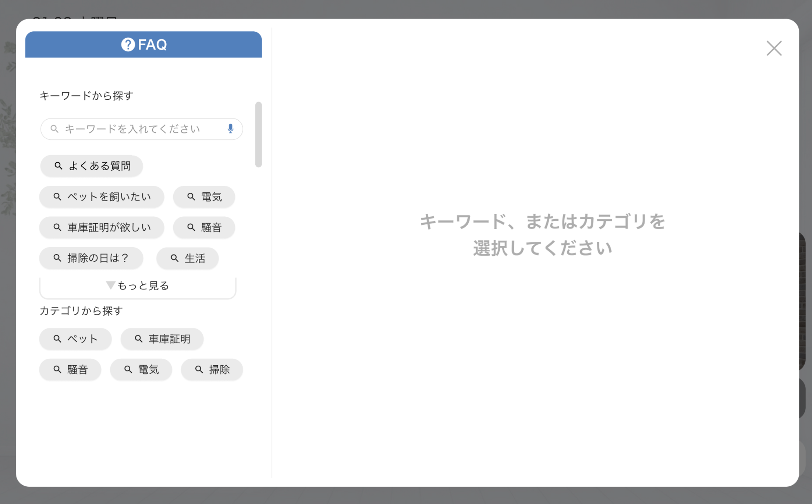Select the よくある質問 keyword chip
812x504 pixels.
(x=92, y=166)
